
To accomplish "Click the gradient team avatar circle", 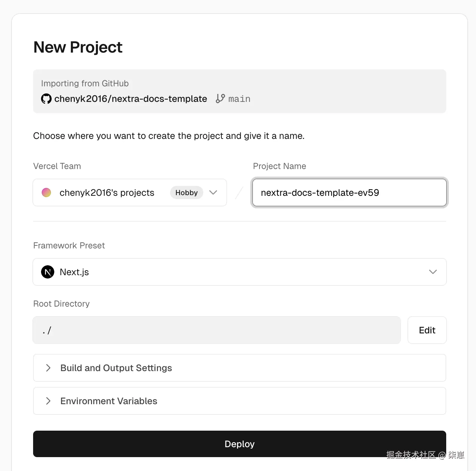I will (x=46, y=193).
